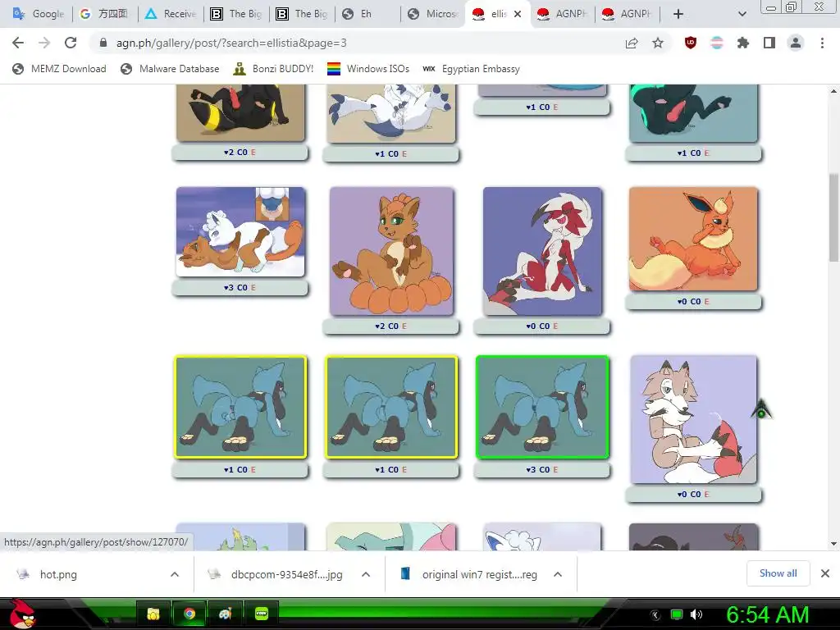
Task: Switch to the 方四面 tab
Action: 105,14
